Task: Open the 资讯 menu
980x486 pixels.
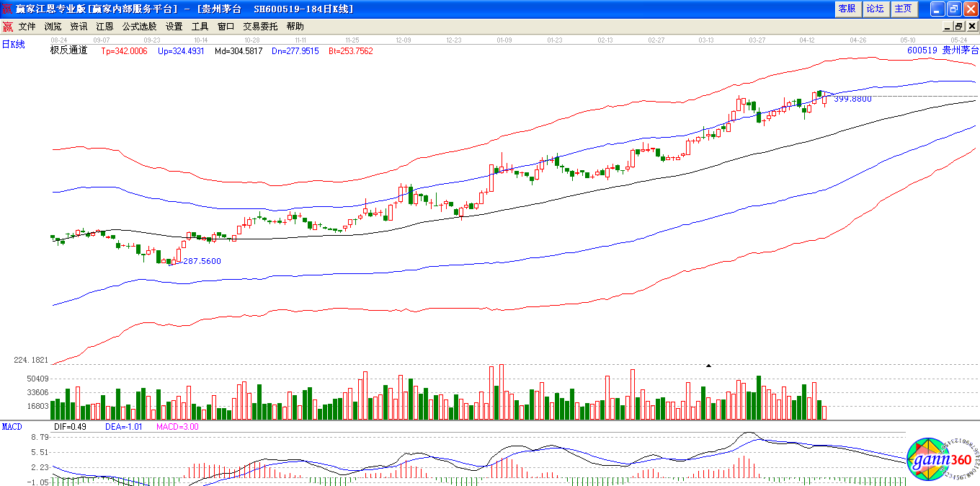Action: [x=79, y=27]
